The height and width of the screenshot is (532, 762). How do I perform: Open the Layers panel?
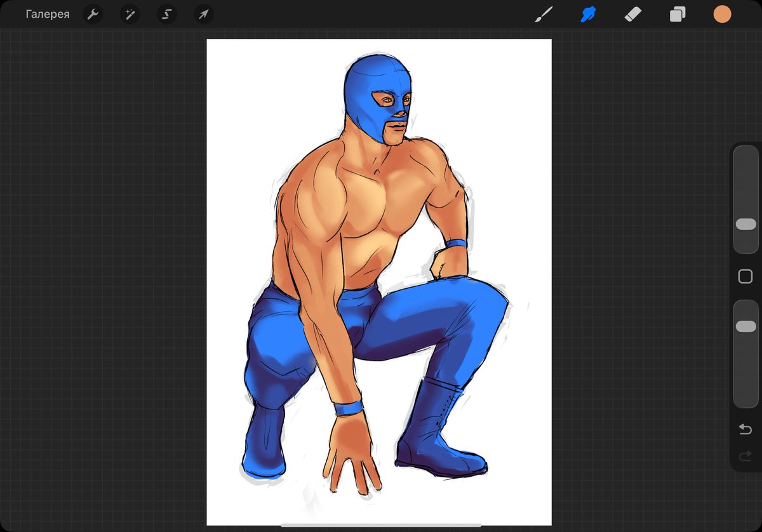pyautogui.click(x=678, y=14)
